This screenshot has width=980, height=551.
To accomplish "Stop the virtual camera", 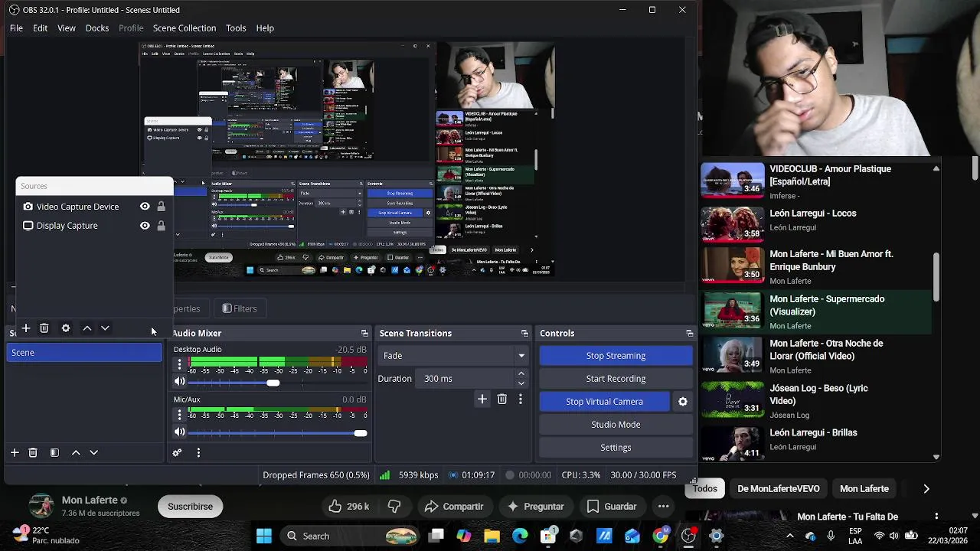I will (604, 401).
